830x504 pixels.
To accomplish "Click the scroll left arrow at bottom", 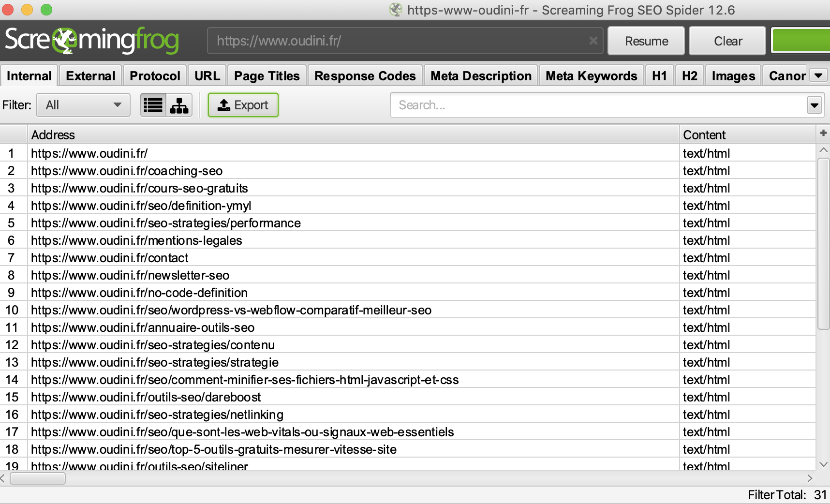I will [3, 478].
